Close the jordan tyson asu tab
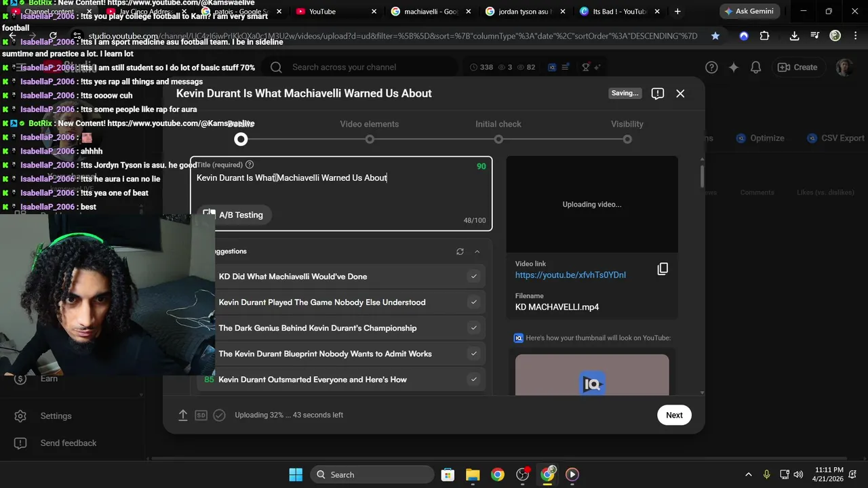 (x=563, y=12)
